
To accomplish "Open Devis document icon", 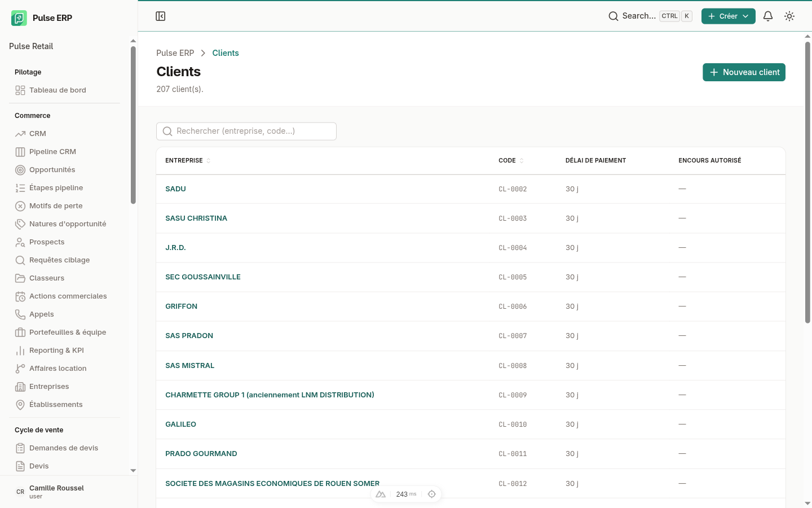I will tap(20, 466).
